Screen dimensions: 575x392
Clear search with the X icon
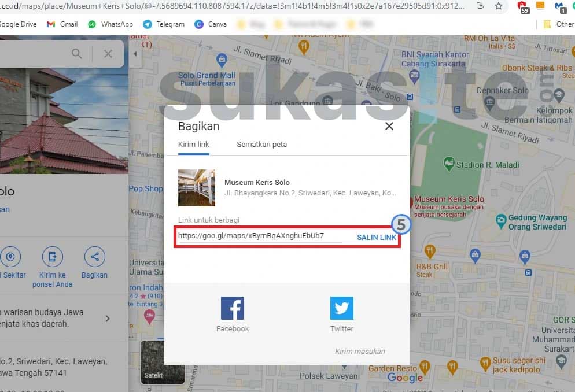click(x=108, y=54)
